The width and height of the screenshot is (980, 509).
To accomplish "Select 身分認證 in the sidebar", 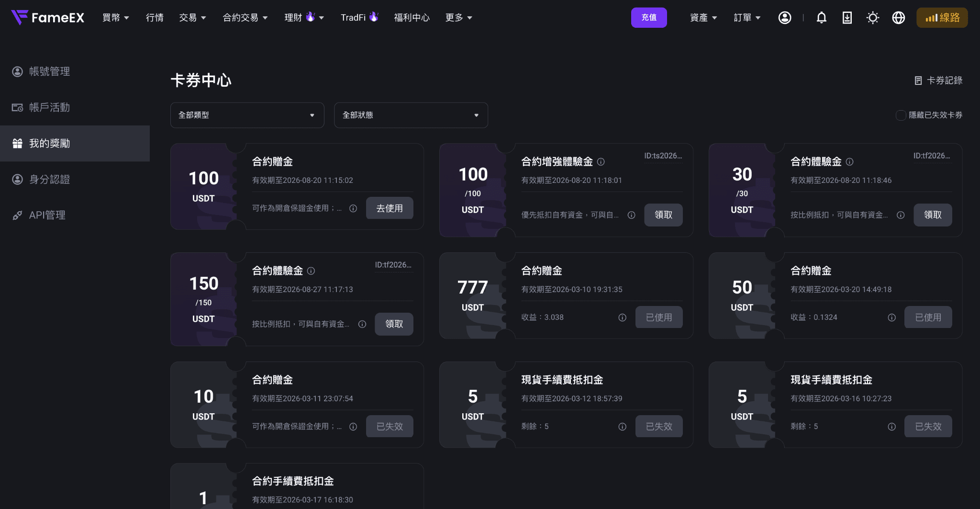I will [x=75, y=179].
